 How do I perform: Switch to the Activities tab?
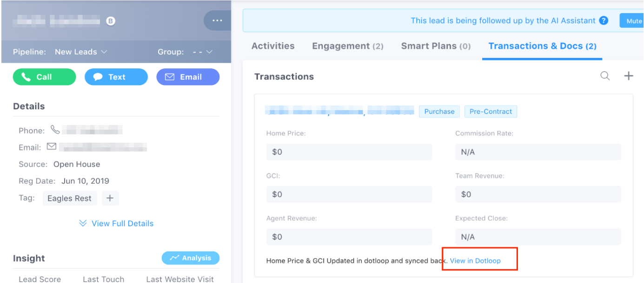[x=273, y=46]
